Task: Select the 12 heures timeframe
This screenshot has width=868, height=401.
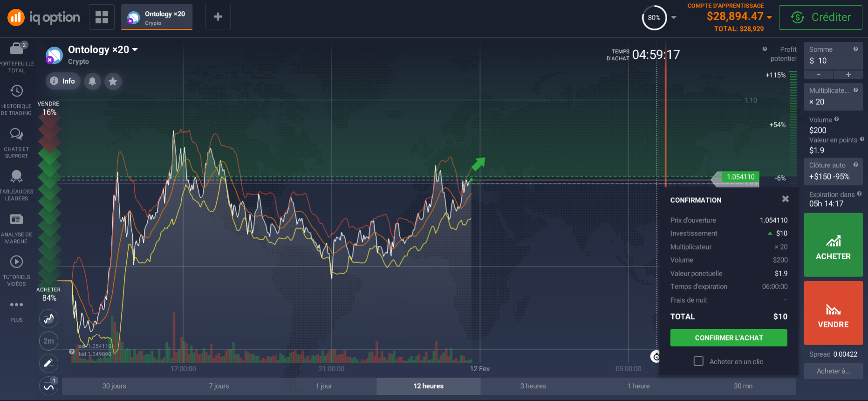Action: tap(429, 386)
